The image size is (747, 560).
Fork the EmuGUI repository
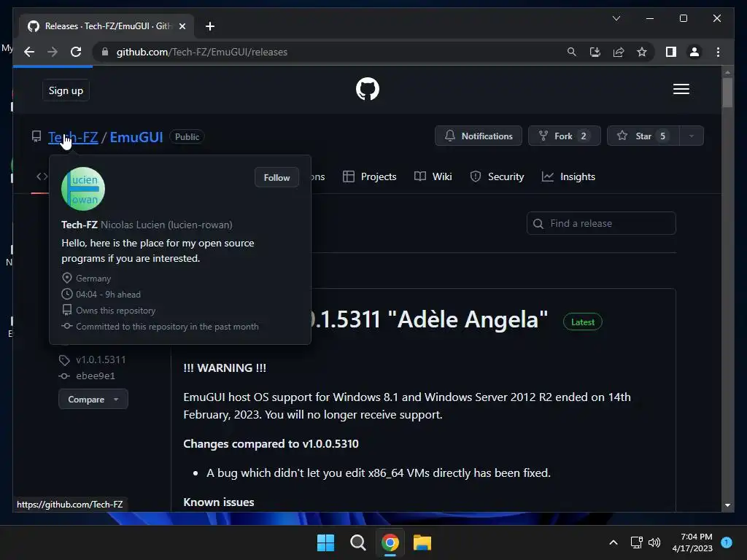(565, 136)
